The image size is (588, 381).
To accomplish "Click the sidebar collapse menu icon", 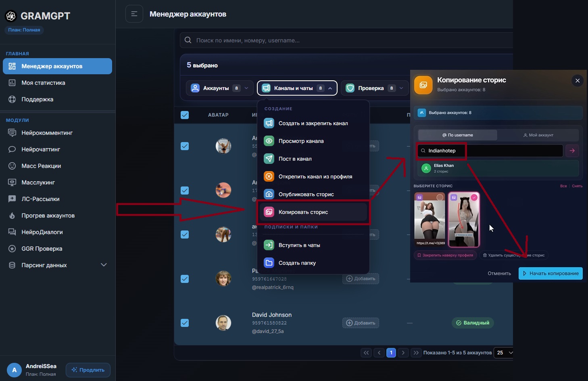I will pos(134,14).
